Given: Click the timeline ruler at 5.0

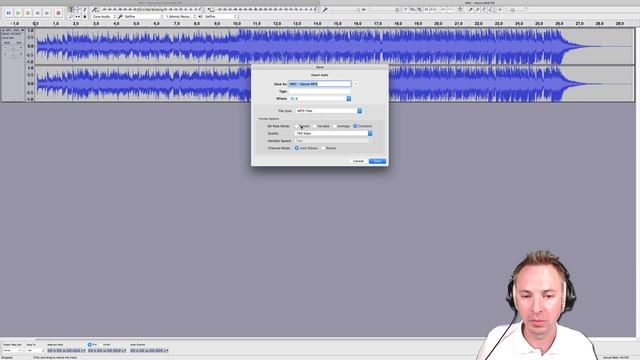Looking at the screenshot, I should tap(136, 24).
